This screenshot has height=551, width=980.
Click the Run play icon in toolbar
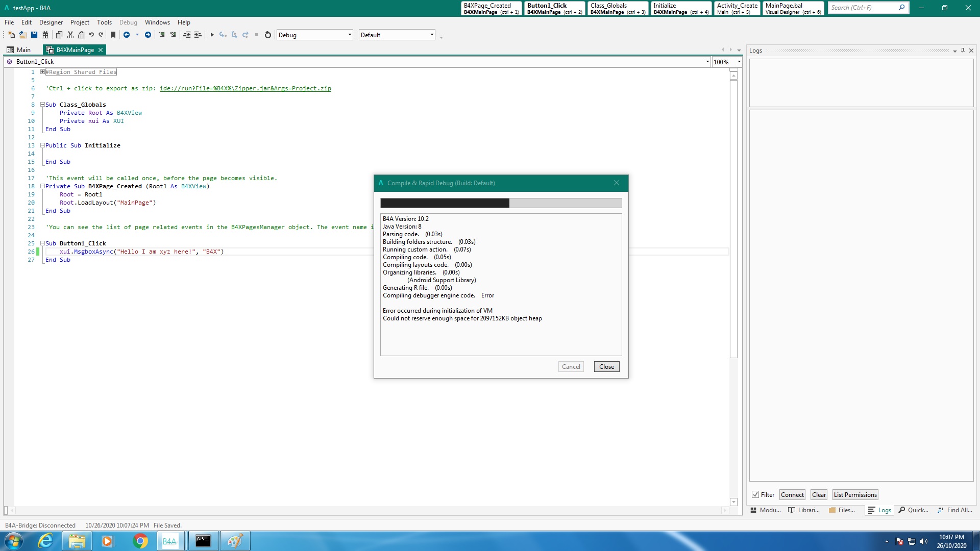(212, 35)
